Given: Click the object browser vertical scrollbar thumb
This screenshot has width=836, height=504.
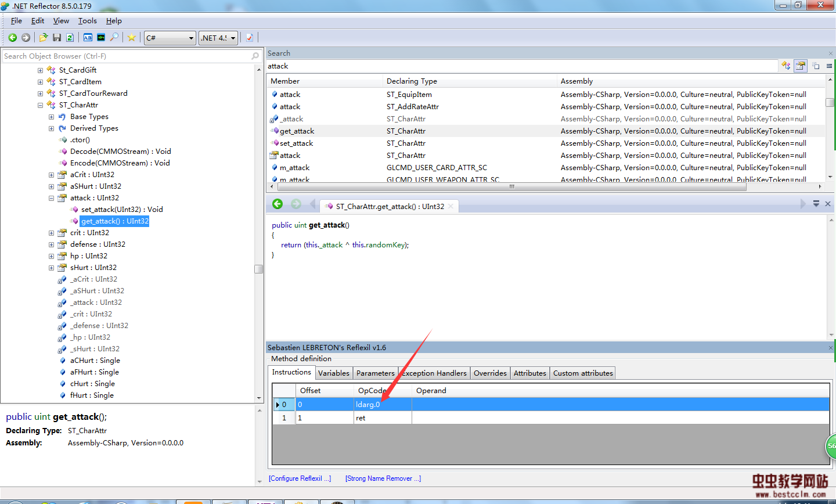Looking at the screenshot, I should click(259, 269).
